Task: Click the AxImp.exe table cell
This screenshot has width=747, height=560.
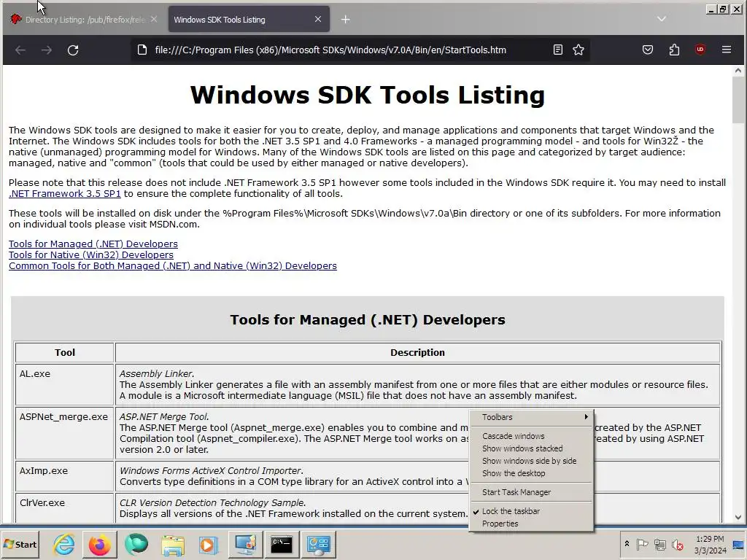Action: coord(64,475)
